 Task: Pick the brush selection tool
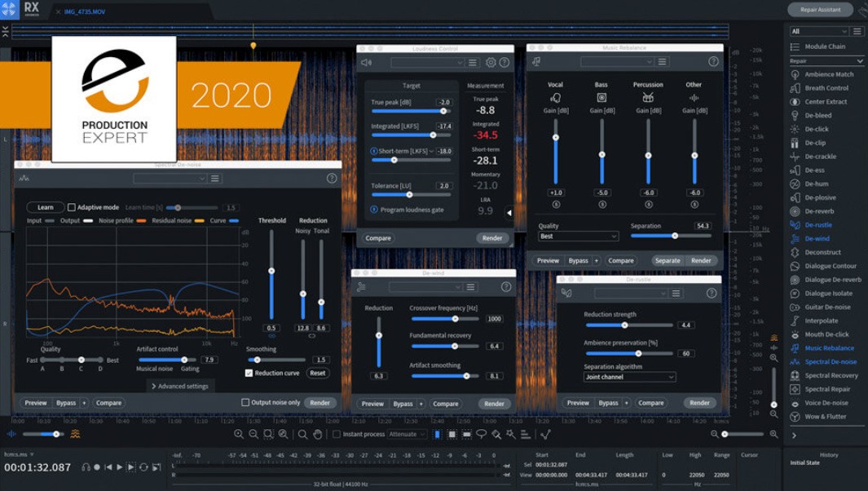pos(496,435)
